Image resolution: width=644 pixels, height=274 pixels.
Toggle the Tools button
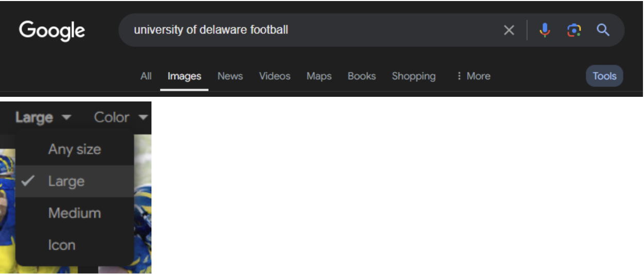pyautogui.click(x=604, y=76)
